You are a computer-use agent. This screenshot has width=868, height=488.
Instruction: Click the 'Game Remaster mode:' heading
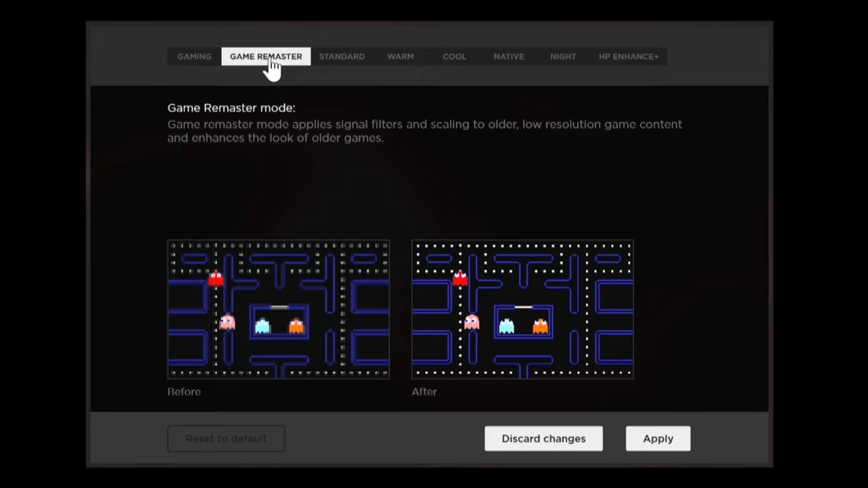[x=231, y=108]
